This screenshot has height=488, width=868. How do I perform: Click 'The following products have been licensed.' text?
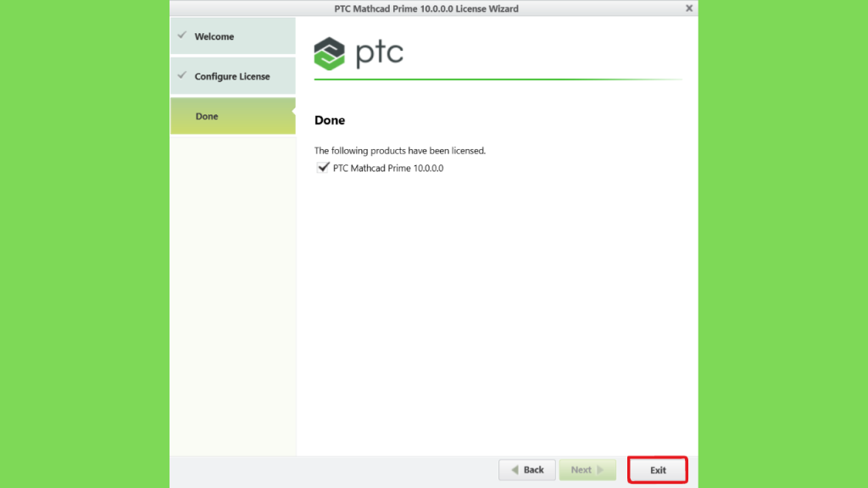[x=400, y=151]
